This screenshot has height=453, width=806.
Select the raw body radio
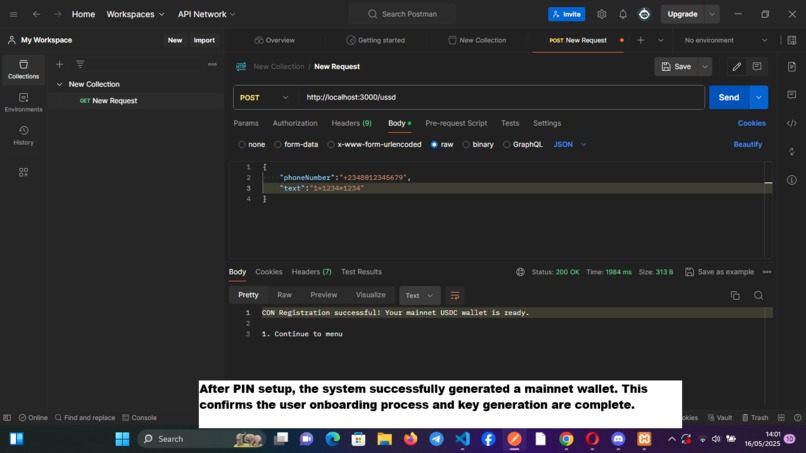coord(434,144)
